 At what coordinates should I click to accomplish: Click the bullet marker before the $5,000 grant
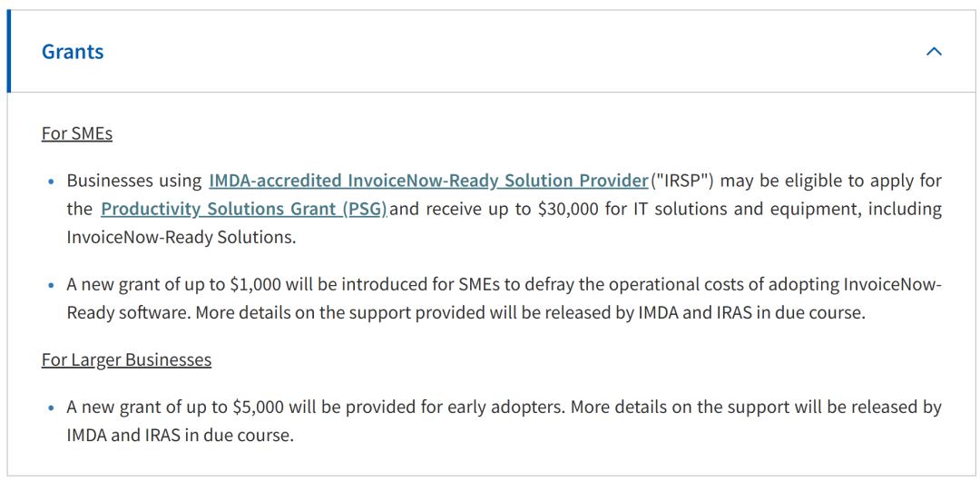(x=51, y=407)
